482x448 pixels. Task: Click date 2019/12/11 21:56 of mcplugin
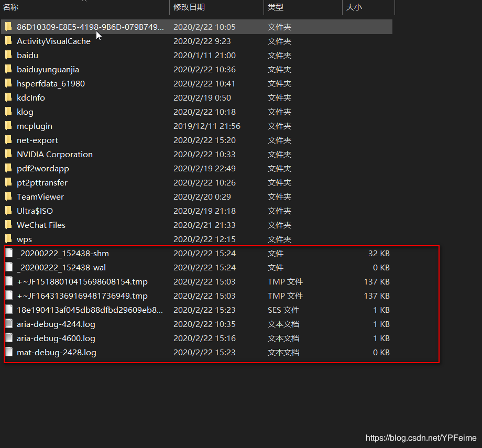click(206, 126)
